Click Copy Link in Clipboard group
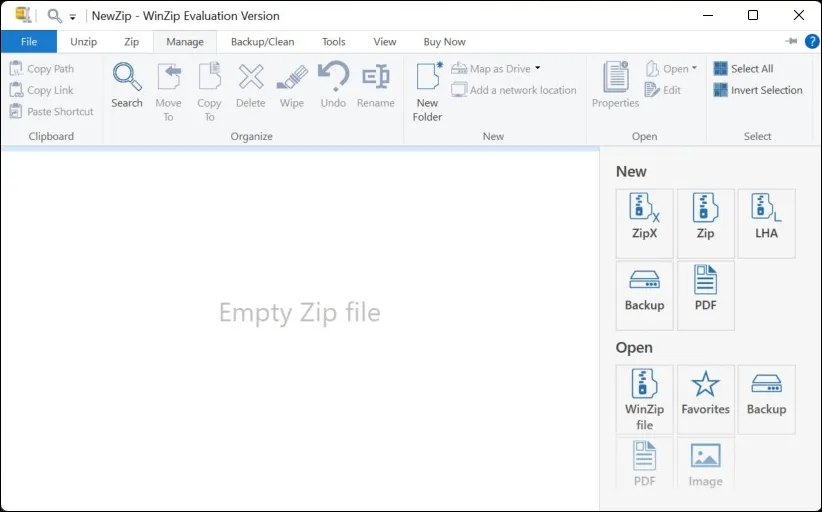822x512 pixels. (42, 90)
